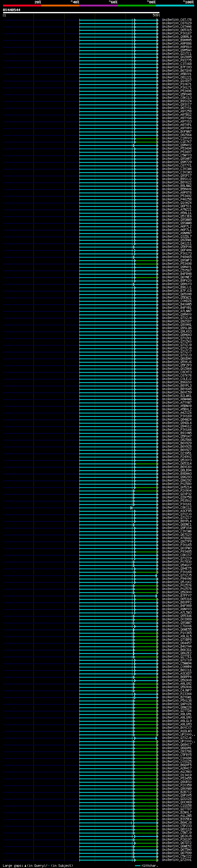This screenshot has width=197, height=868.
Task: Click the orange ~40% identity legend segment
Action: click(60, 6)
